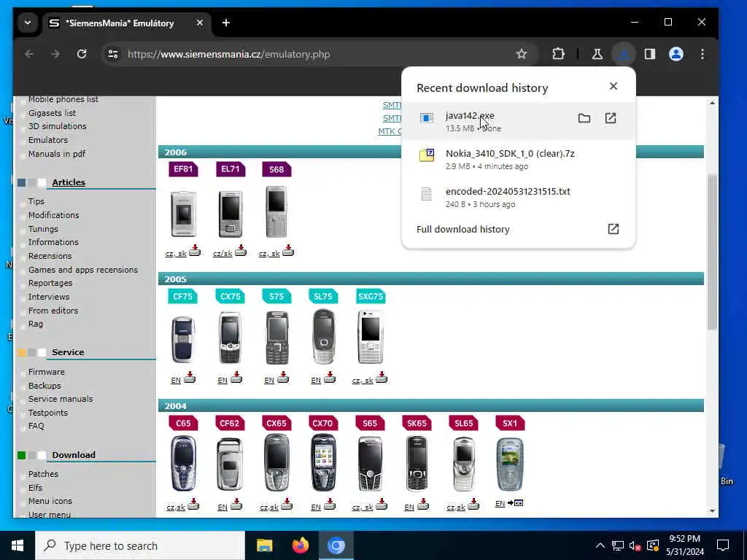This screenshot has width=747, height=560.
Task: Open Chrome three-dot menu
Action: pos(703,54)
